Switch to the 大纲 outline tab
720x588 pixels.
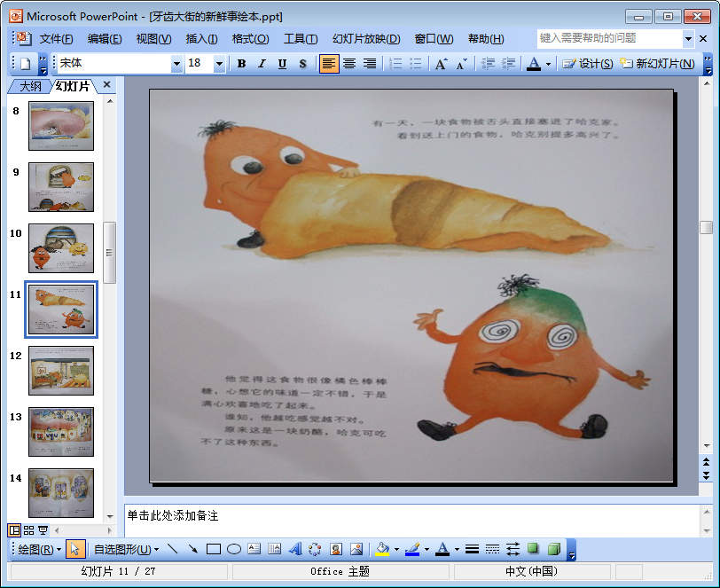(x=30, y=85)
